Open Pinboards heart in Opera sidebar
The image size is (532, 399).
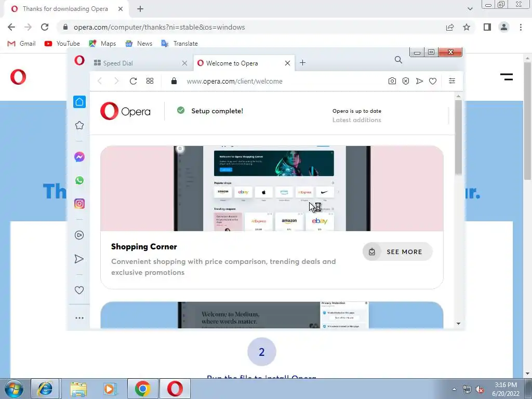[79, 290]
